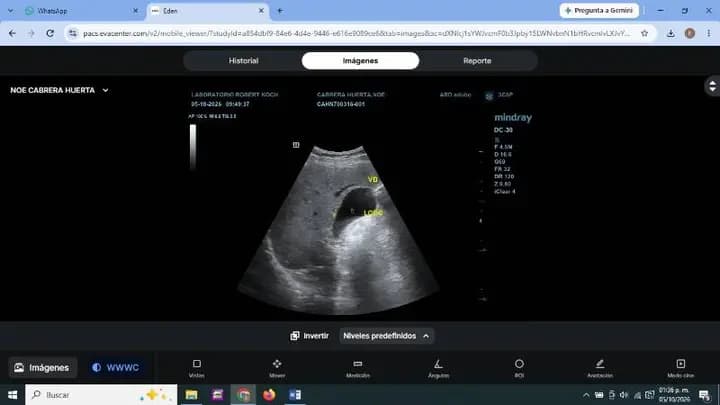Close the WhatsApp browser tab
The width and height of the screenshot is (720, 405).
click(135, 11)
